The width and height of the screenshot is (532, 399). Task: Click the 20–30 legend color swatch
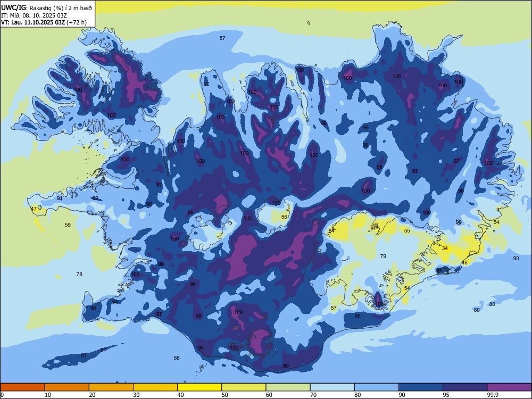click(x=111, y=387)
